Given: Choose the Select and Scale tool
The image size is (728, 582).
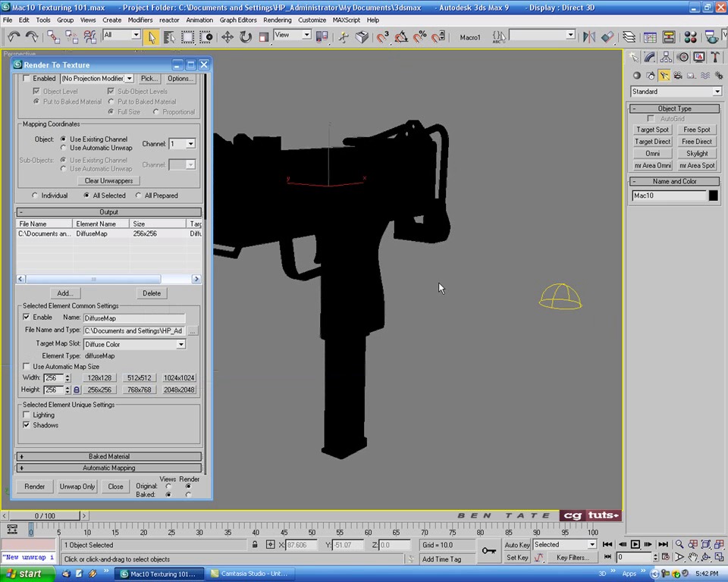Looking at the screenshot, I should pos(264,37).
